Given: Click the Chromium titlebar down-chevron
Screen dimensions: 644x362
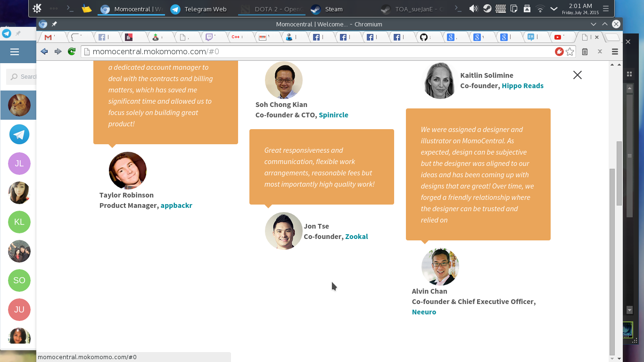Looking at the screenshot, I should 594,24.
